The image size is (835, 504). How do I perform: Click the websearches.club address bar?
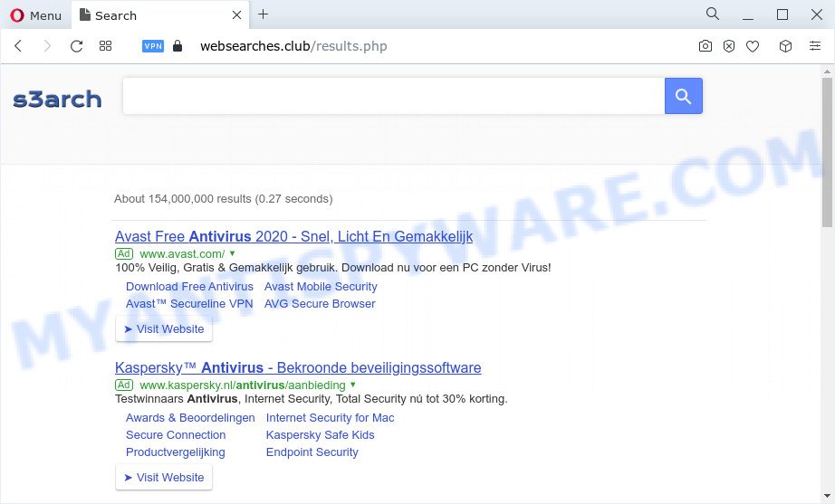point(293,46)
